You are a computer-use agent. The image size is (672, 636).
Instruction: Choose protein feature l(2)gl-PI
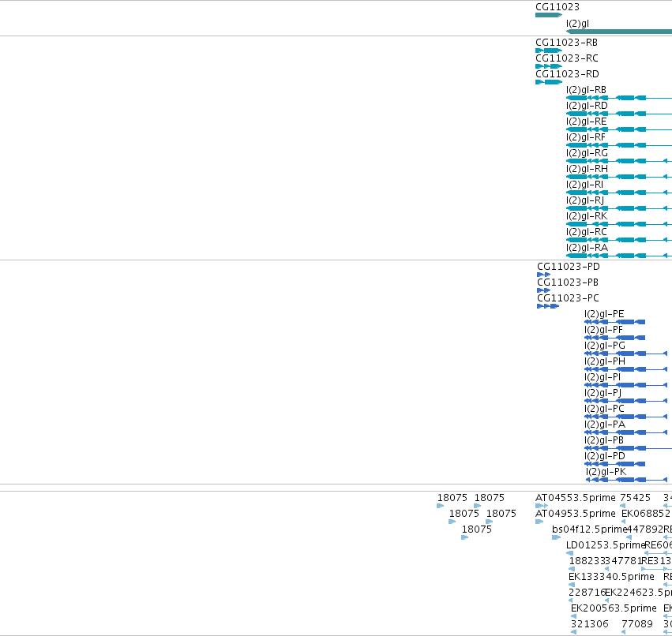click(626, 385)
